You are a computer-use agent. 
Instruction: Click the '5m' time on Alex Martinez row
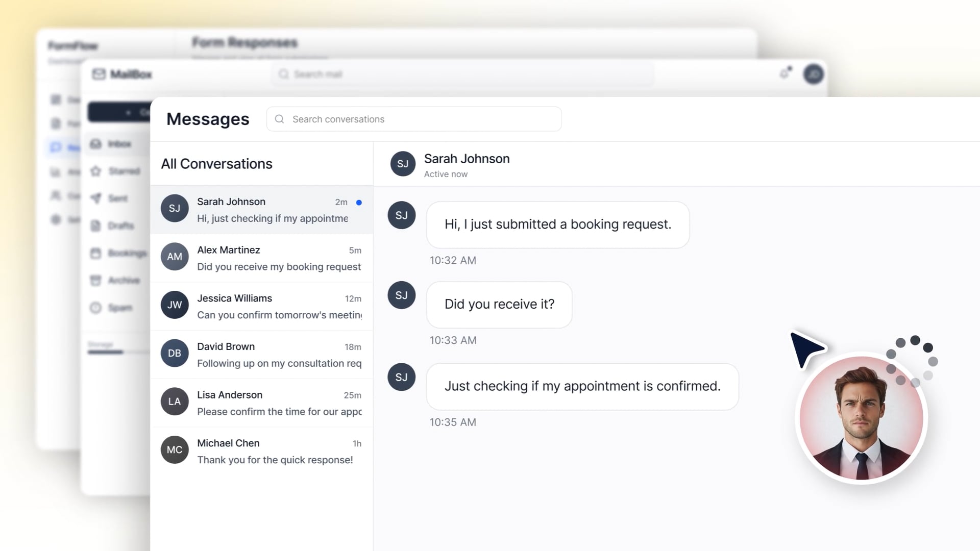coord(355,251)
